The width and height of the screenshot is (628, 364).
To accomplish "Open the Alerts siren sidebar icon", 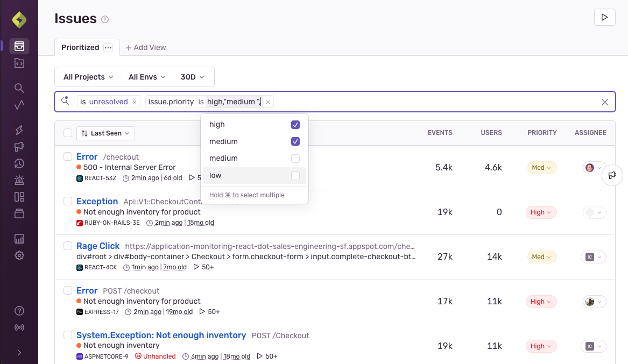I will click(x=19, y=181).
